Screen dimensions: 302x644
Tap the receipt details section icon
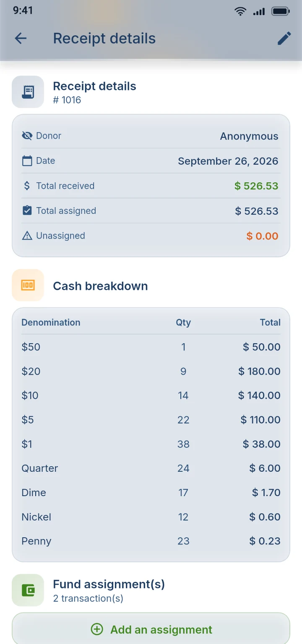(28, 92)
